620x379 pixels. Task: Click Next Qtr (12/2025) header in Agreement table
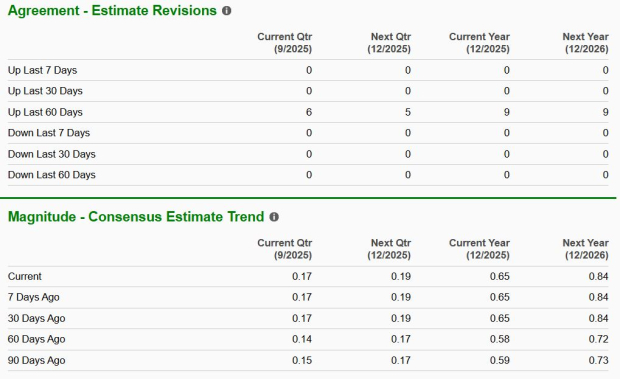pyautogui.click(x=389, y=43)
